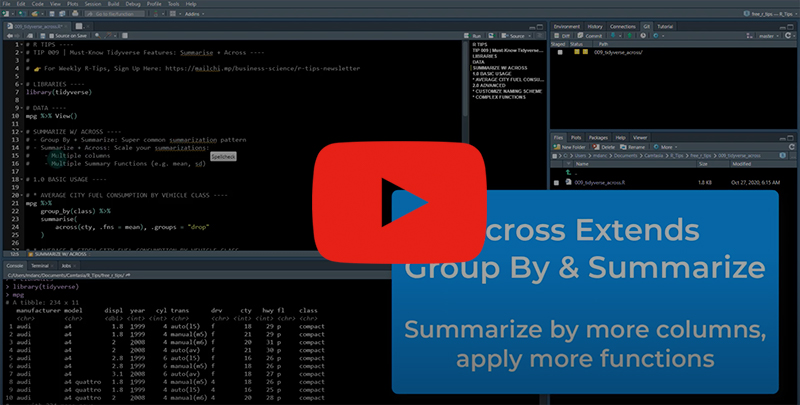Screen dimensions: 800x405
Task: Click the Git Commit button
Action: tap(590, 36)
